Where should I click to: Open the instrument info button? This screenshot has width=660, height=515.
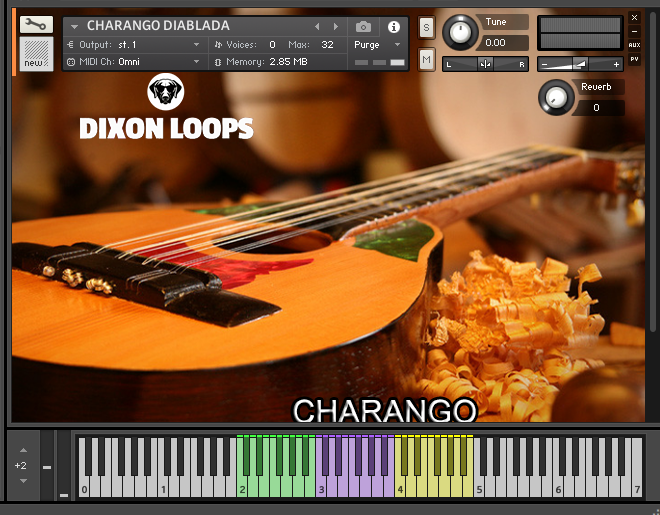(x=394, y=27)
